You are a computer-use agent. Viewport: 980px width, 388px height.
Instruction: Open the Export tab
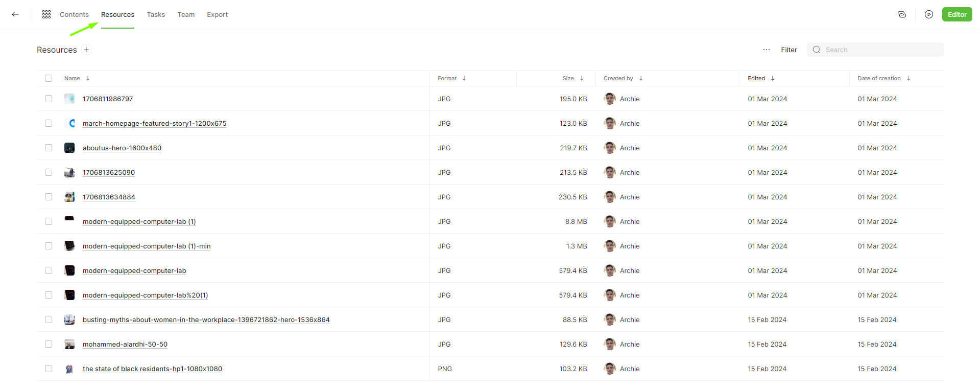[217, 14]
